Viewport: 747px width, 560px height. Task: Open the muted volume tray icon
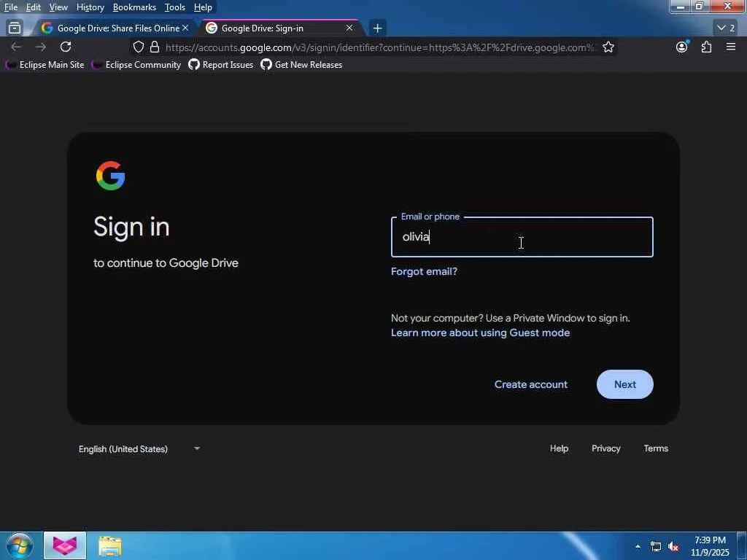(x=673, y=547)
